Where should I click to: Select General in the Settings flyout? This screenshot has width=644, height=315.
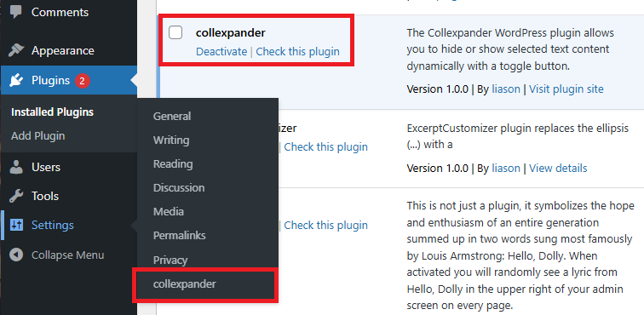click(x=172, y=117)
